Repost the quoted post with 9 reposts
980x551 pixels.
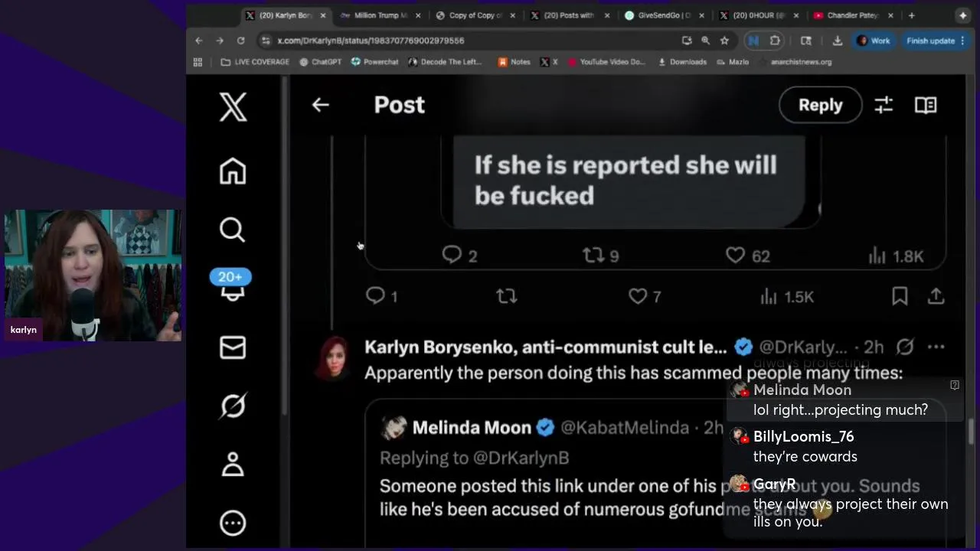tap(601, 256)
